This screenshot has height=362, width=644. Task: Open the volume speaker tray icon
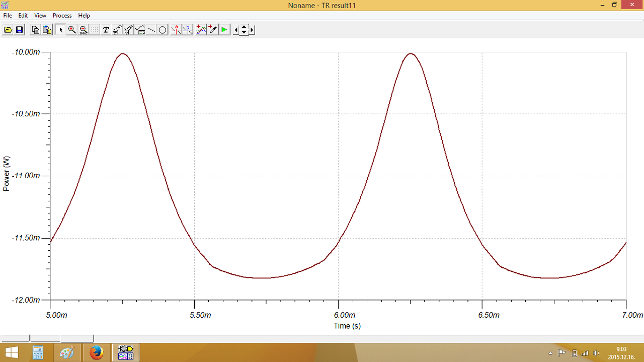click(597, 353)
